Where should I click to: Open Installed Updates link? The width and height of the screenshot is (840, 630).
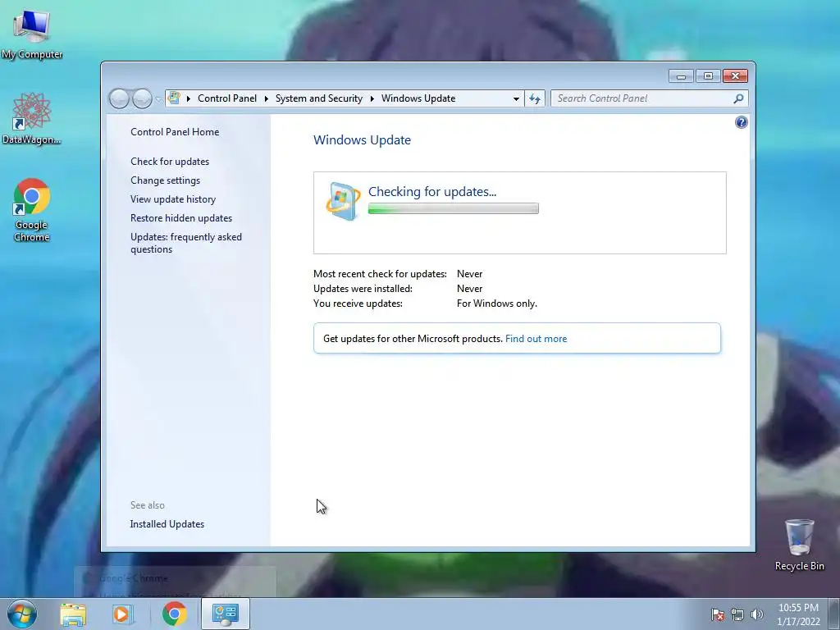click(167, 524)
